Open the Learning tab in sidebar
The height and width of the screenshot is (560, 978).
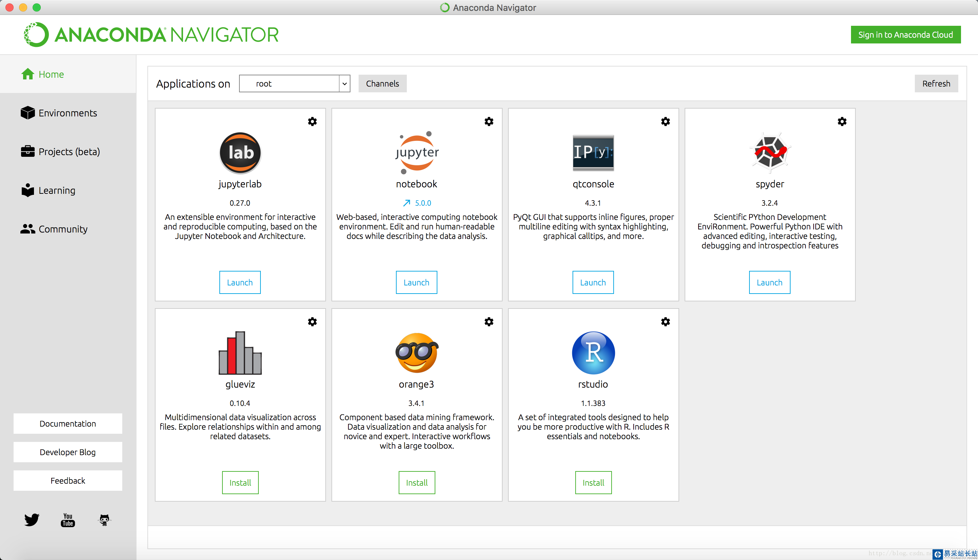[57, 190]
